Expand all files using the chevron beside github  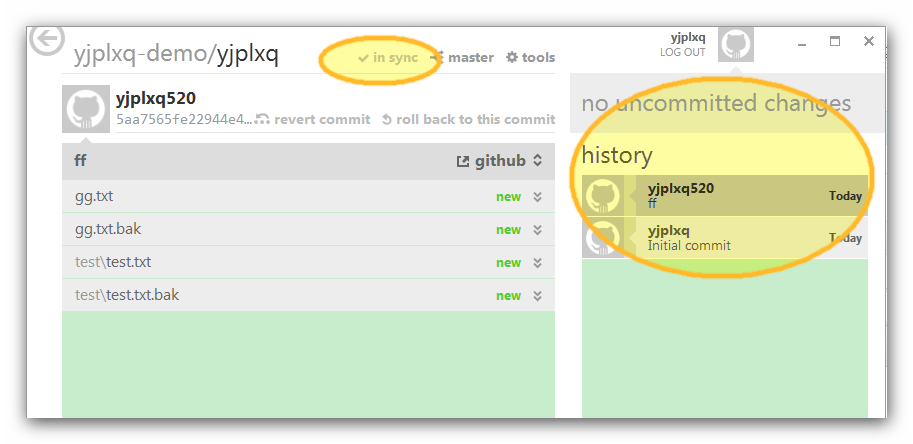click(538, 161)
